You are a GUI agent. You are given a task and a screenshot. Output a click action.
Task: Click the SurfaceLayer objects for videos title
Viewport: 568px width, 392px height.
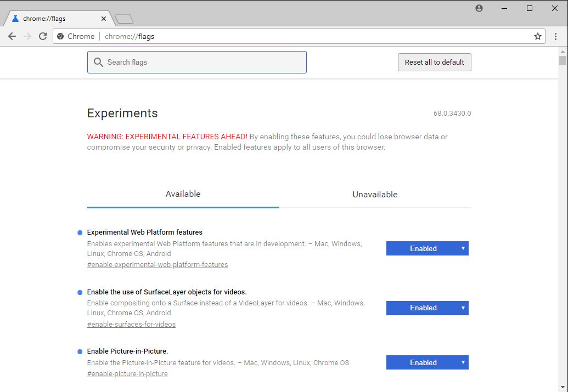pyautogui.click(x=167, y=292)
